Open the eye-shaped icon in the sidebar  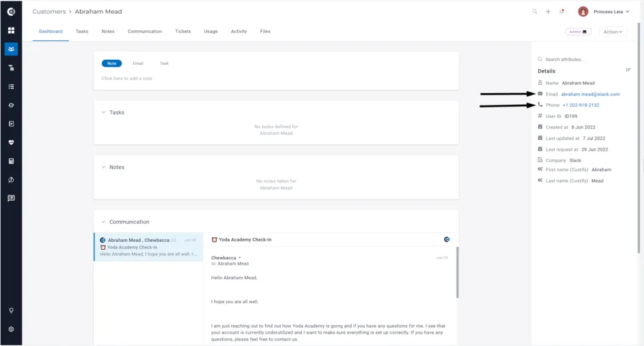(x=11, y=105)
